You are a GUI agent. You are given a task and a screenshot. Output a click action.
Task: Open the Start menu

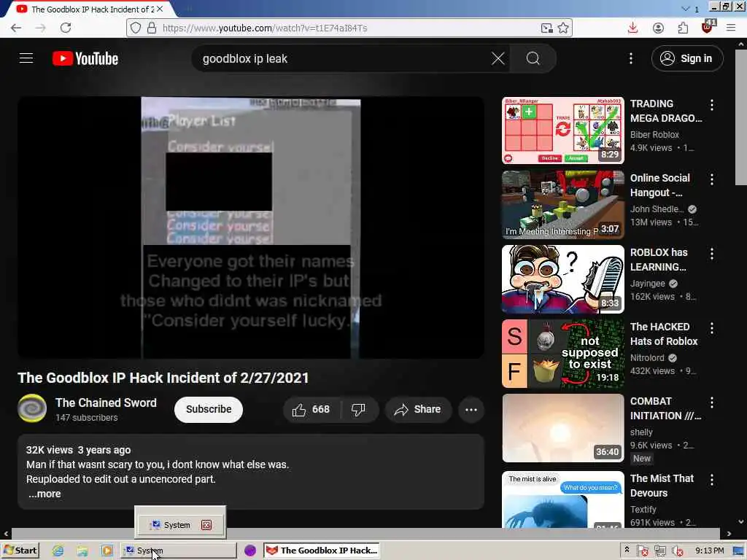[x=20, y=551]
